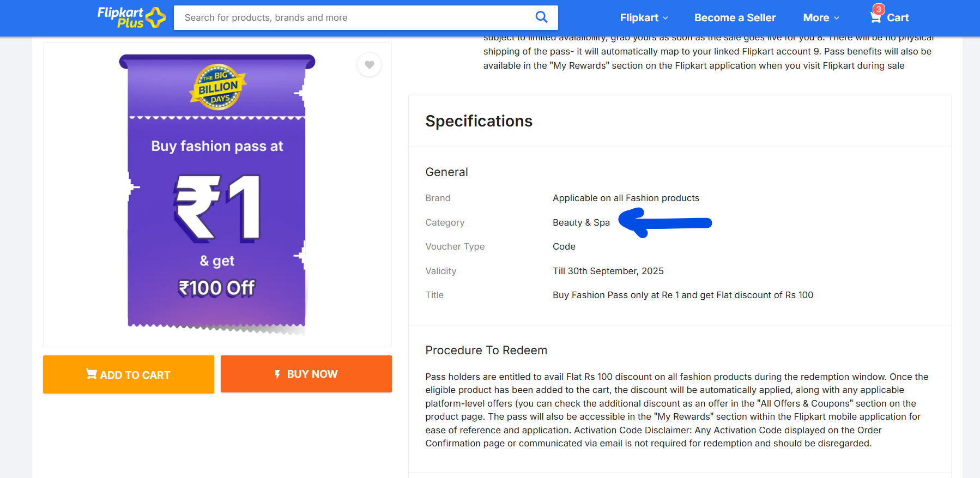Expand the More dropdown chevron
This screenshot has width=980, height=478.
click(x=837, y=18)
